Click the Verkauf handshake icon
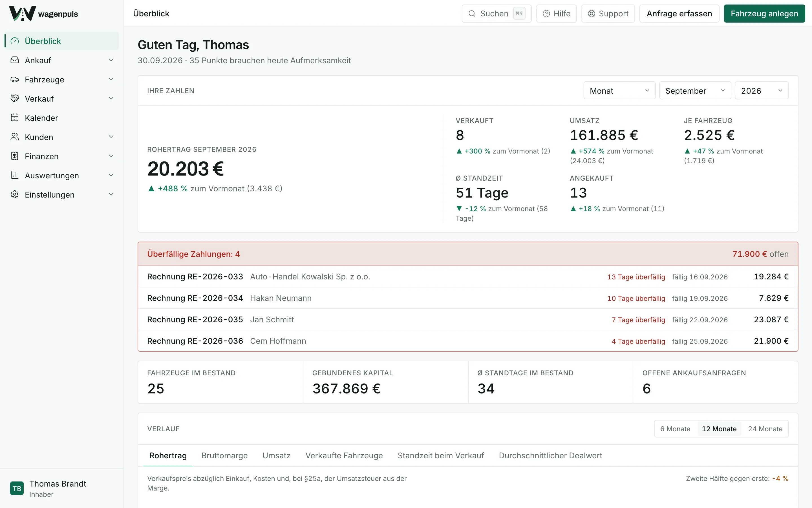This screenshot has width=812, height=508. point(15,98)
